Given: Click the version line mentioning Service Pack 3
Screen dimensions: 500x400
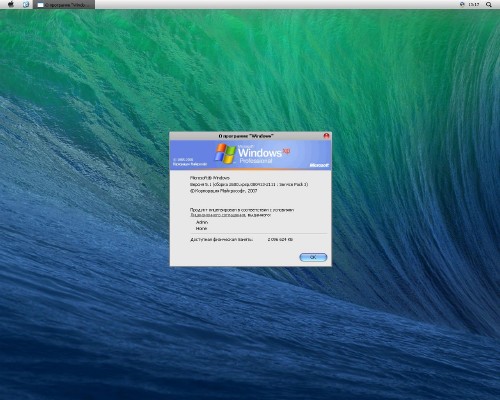Looking at the screenshot, I should pyautogui.click(x=249, y=184).
